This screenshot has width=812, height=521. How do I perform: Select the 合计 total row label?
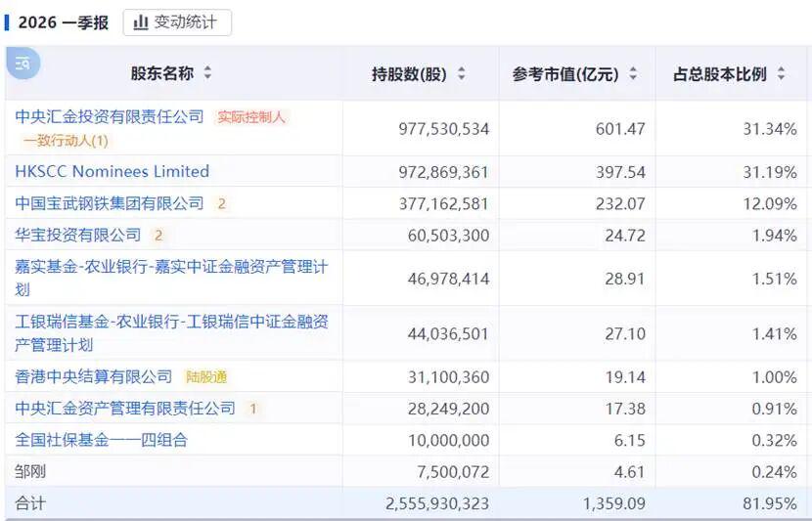30,502
